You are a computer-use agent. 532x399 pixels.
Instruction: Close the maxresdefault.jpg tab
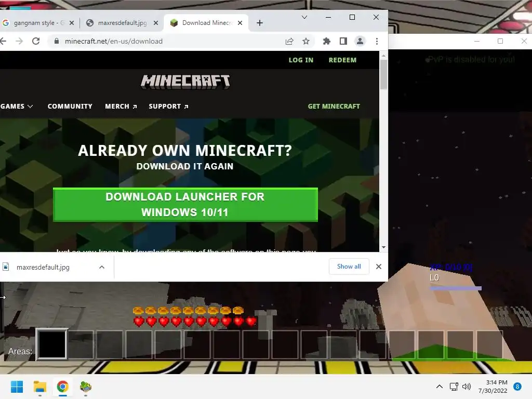tap(156, 23)
